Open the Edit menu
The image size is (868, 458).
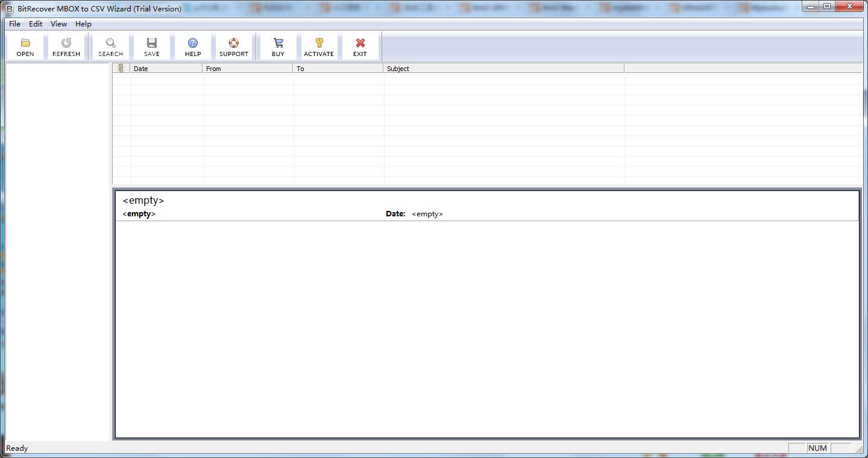[36, 24]
